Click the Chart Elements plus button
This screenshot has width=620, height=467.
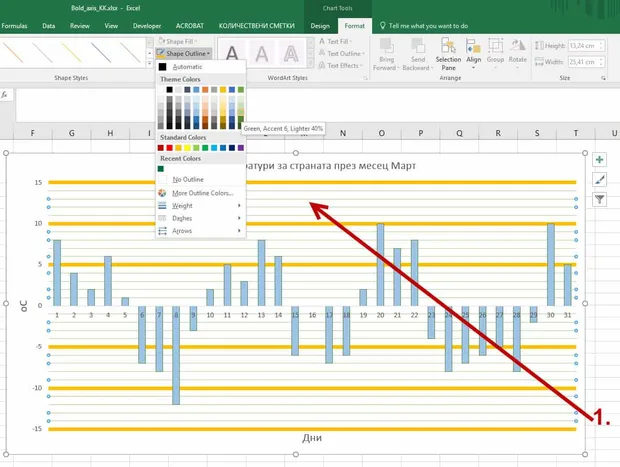[x=599, y=160]
